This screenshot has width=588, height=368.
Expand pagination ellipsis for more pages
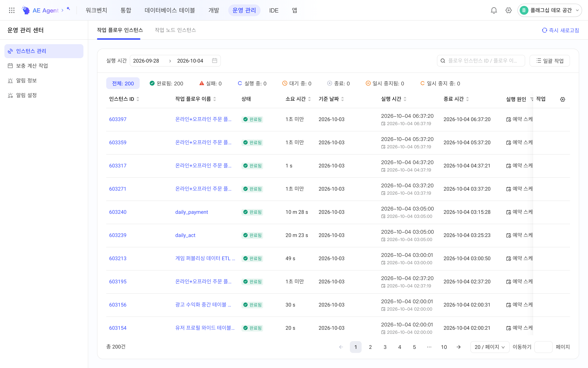tap(429, 347)
